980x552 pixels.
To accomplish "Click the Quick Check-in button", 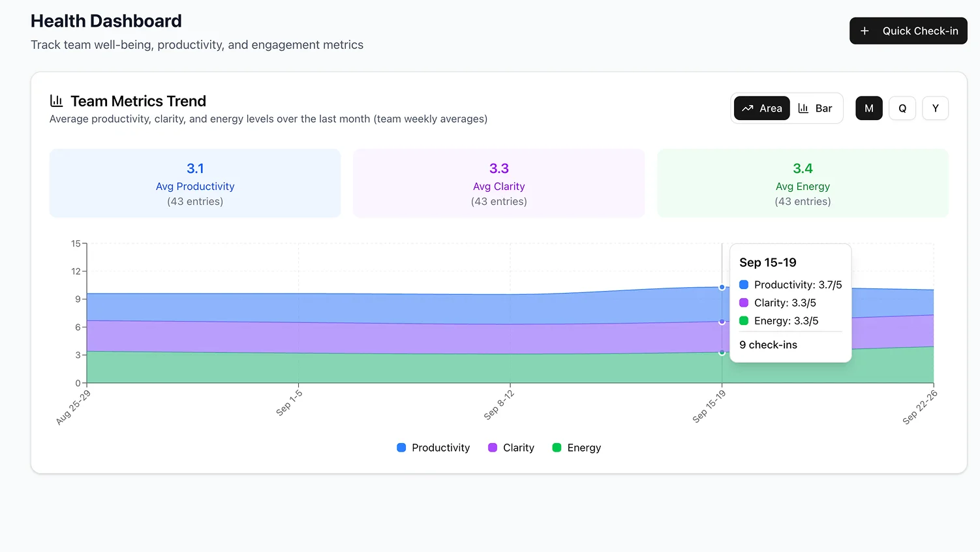I will tap(908, 31).
